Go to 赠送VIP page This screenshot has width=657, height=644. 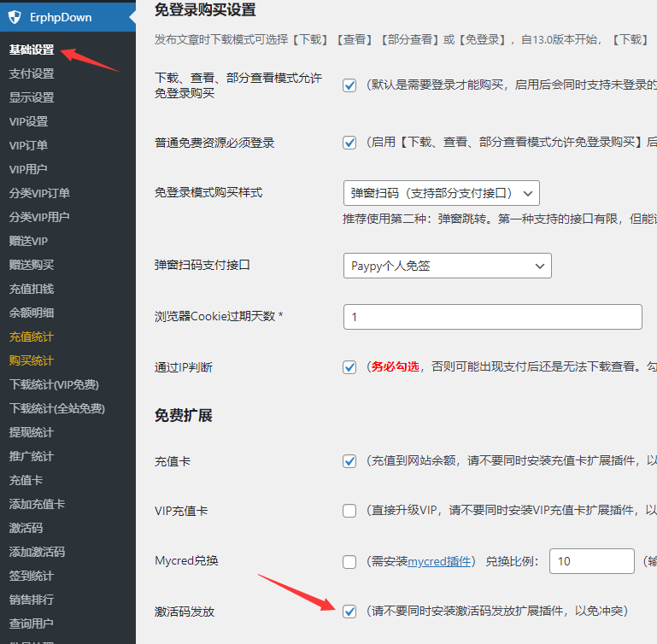(x=28, y=241)
